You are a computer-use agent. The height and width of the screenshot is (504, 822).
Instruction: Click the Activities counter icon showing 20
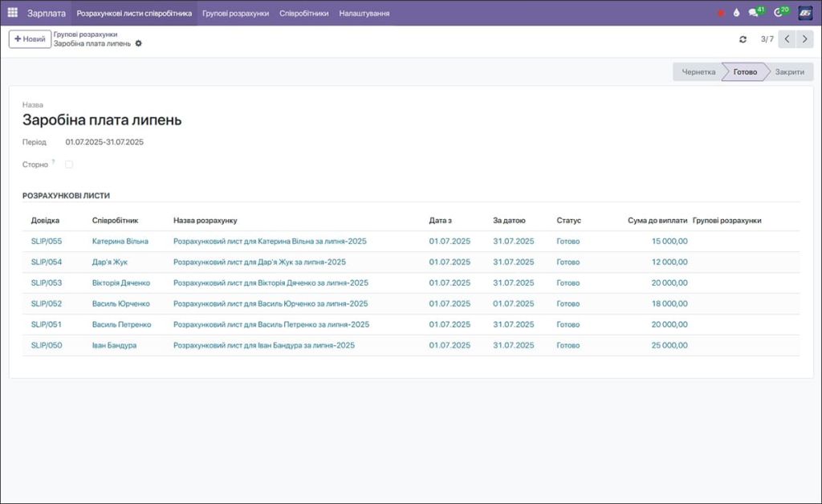point(775,12)
